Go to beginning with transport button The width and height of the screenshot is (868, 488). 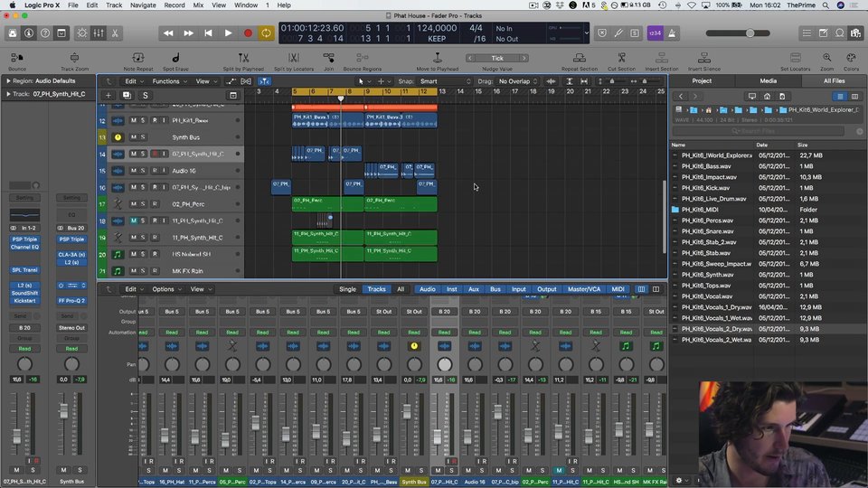coord(208,33)
